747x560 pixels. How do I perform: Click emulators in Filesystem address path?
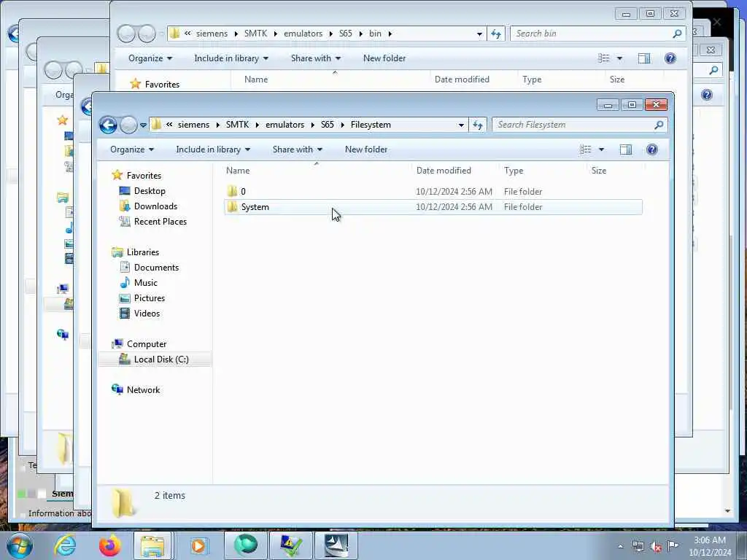(285, 125)
